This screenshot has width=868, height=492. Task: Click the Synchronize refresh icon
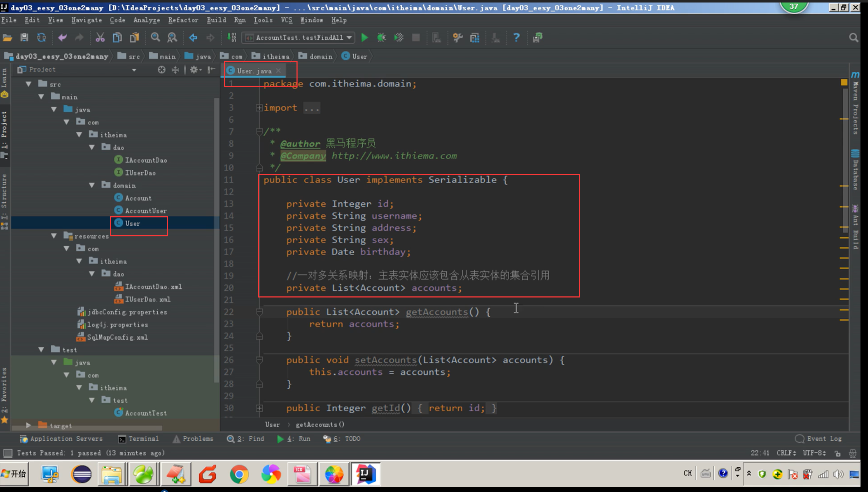click(41, 38)
